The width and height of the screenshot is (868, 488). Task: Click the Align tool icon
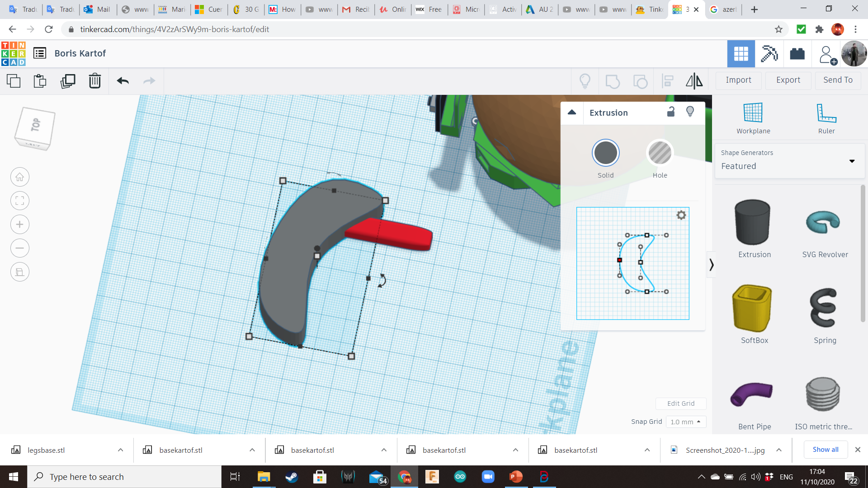(x=667, y=81)
